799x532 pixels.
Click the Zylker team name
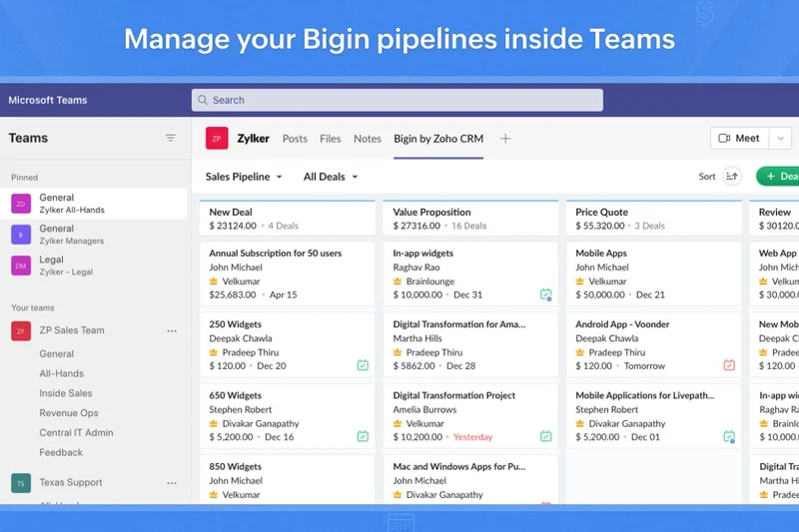point(254,139)
